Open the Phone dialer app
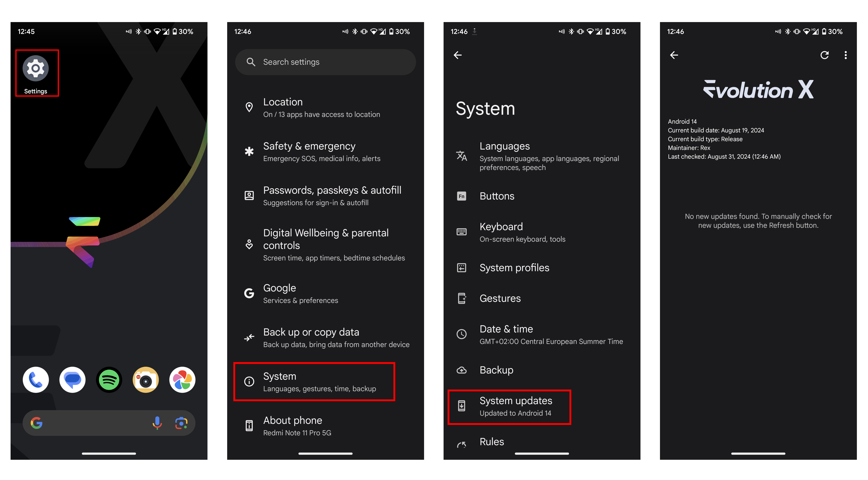Screen dimensions: 868x480 point(36,380)
